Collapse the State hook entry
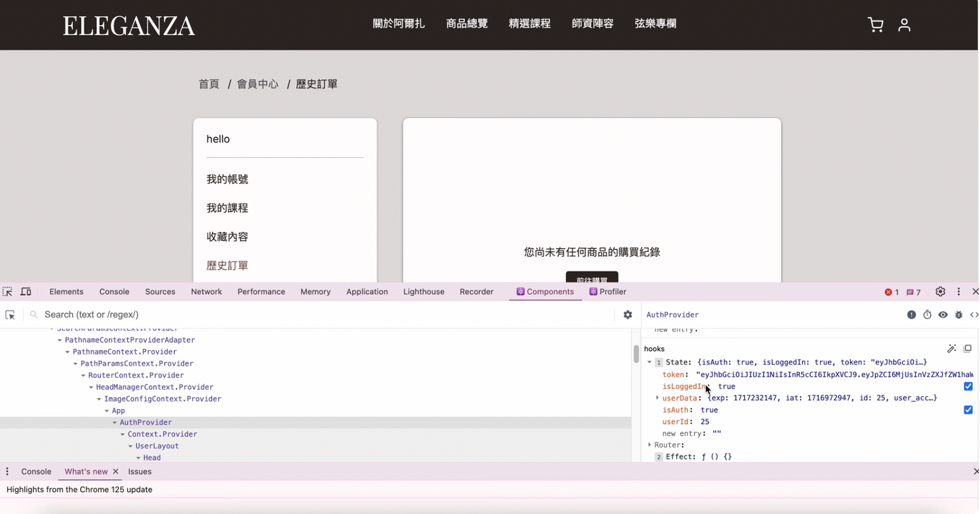The image size is (980, 514). [x=649, y=362]
